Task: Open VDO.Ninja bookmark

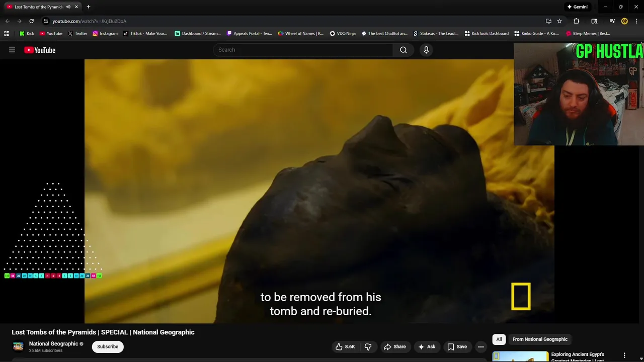Action: 343,34
